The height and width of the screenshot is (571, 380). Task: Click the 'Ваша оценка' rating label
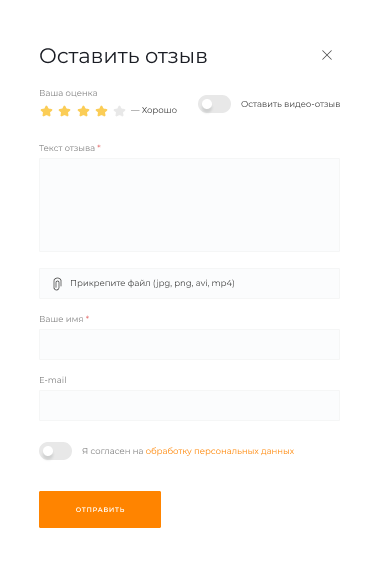(x=68, y=93)
